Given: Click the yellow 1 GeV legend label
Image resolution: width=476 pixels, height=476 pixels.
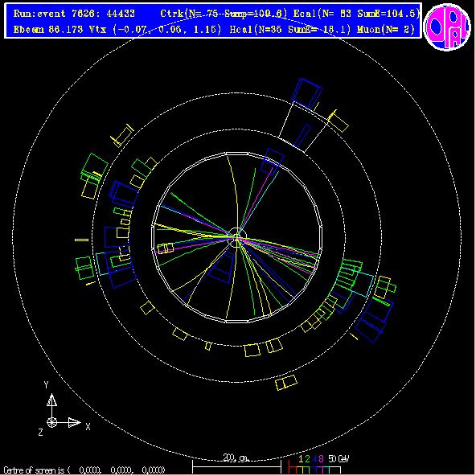Looking at the screenshot, I should coord(301,458).
